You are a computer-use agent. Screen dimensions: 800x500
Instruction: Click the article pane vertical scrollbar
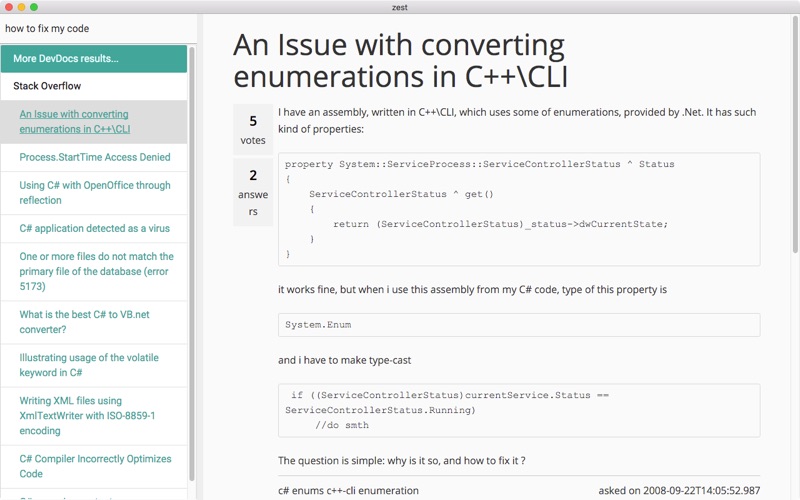click(x=795, y=135)
